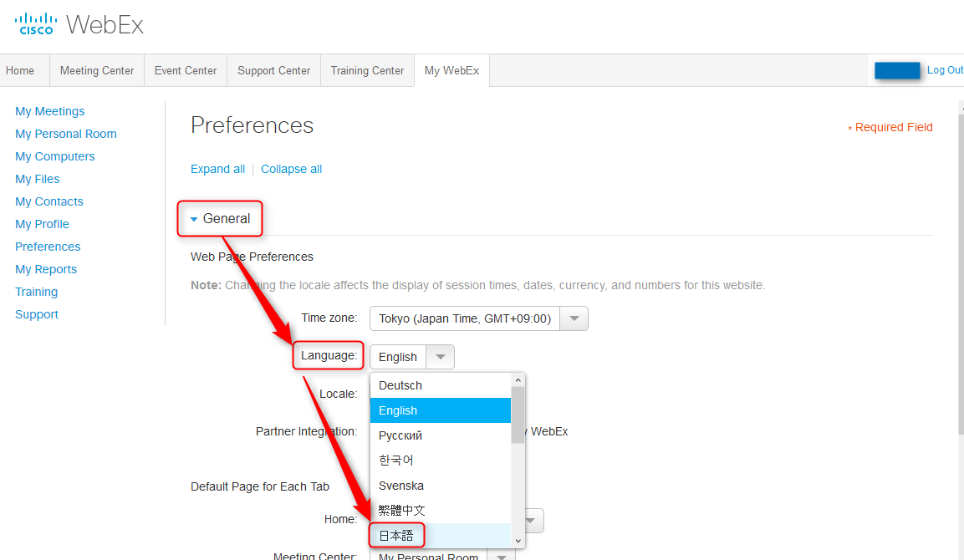Image resolution: width=964 pixels, height=560 pixels.
Task: Pick Svenska from the language list
Action: click(440, 486)
